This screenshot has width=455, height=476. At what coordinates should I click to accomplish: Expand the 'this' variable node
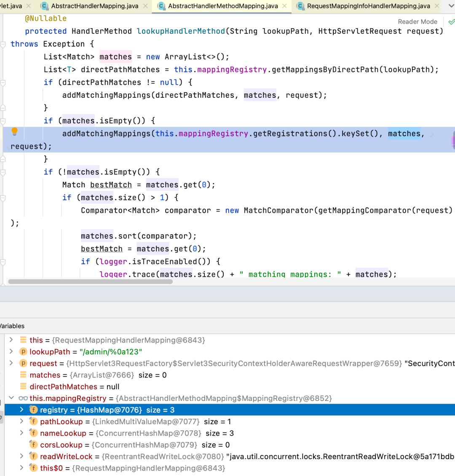point(11,340)
